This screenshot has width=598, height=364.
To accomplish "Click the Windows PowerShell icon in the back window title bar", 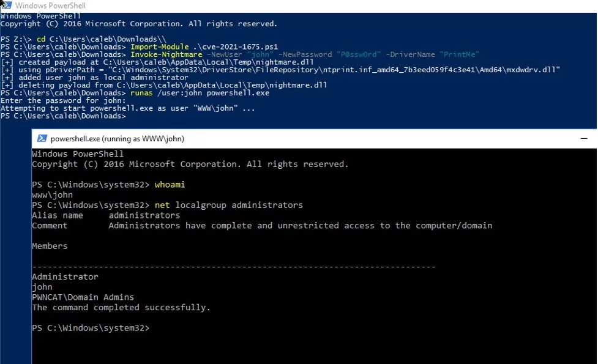I will [6, 6].
